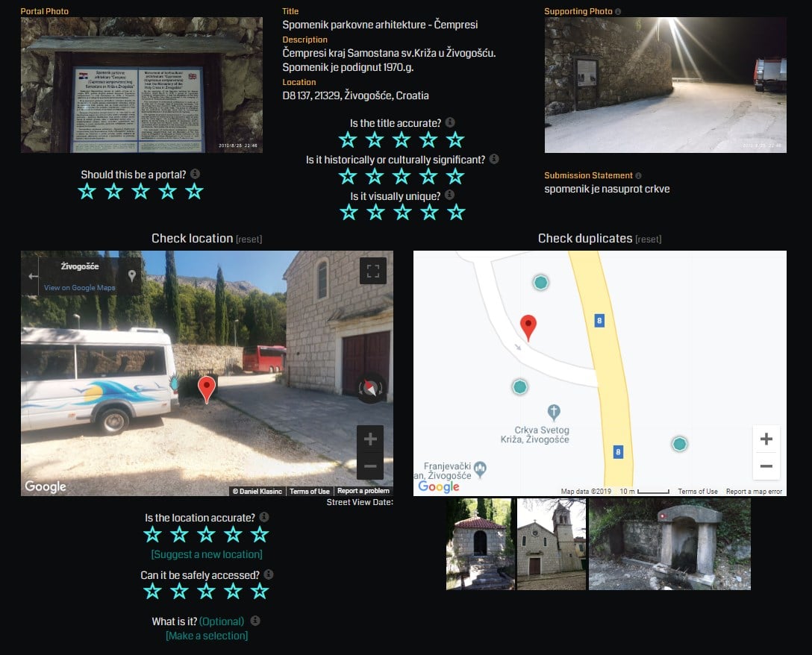Viewport: 812px width, 655px height.
Task: Show help for historical or cultural significance
Action: point(494,159)
